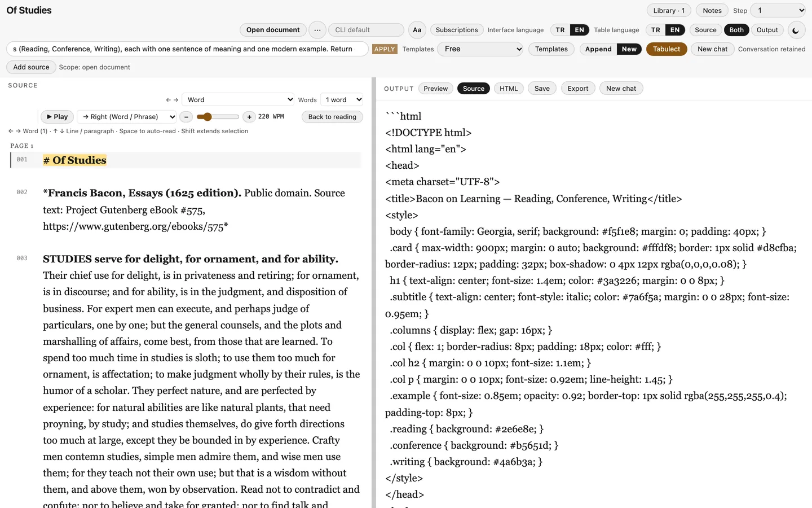Open the Library · 1 panel
Screen dimensions: 812x508
[x=669, y=11]
